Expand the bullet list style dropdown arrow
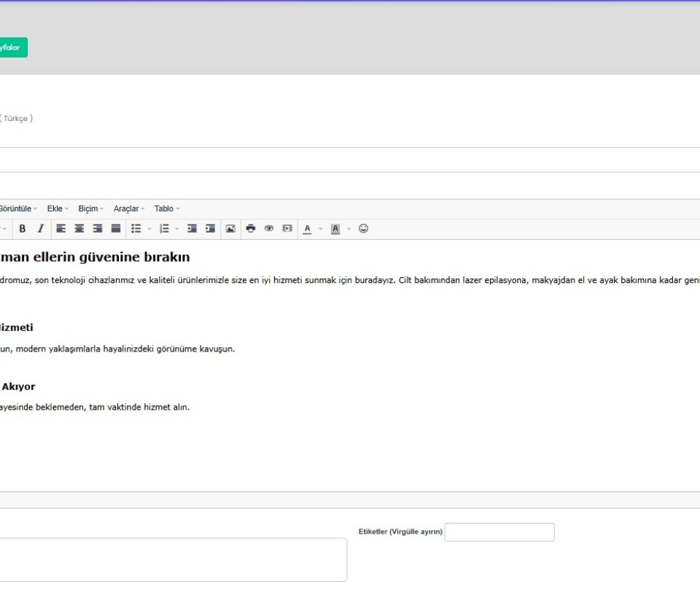 (x=149, y=229)
